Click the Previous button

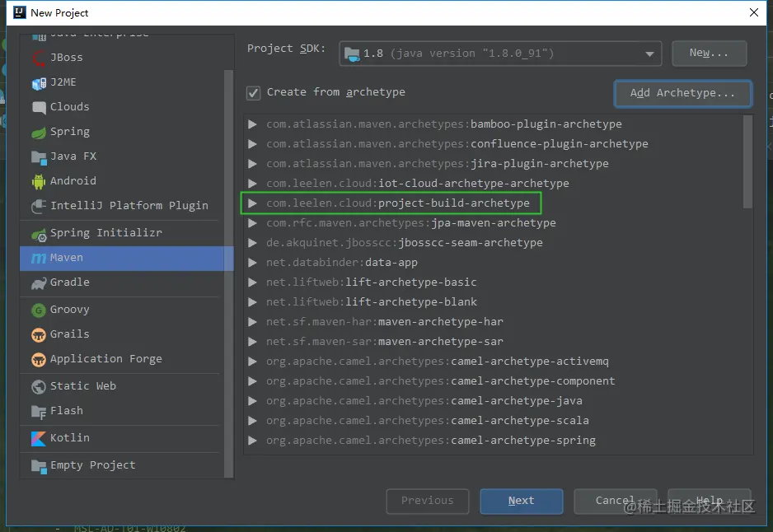click(428, 501)
